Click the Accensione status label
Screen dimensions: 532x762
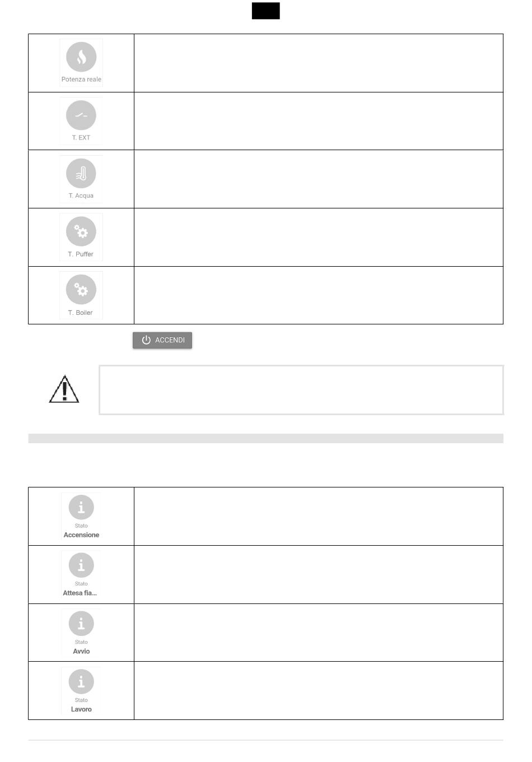[x=81, y=535]
